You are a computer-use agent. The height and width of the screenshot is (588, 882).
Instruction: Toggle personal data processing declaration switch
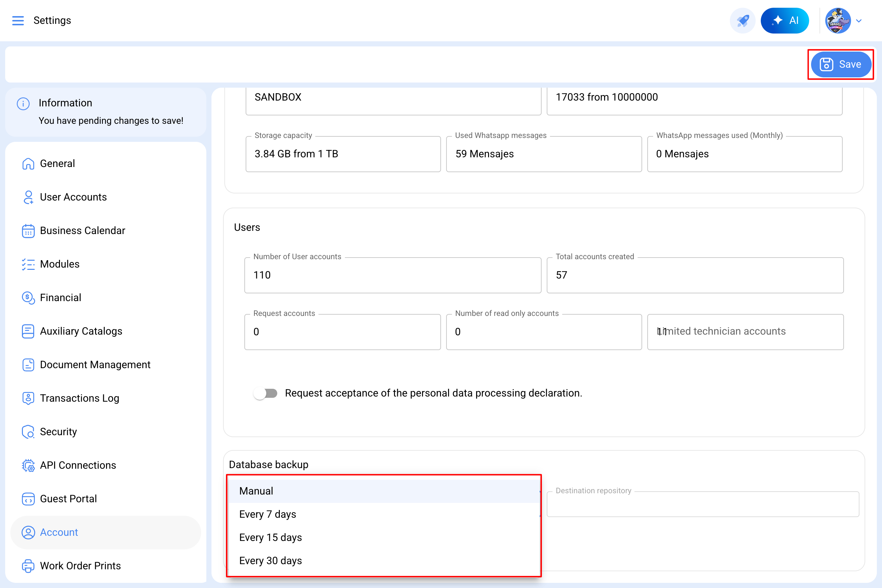point(265,393)
